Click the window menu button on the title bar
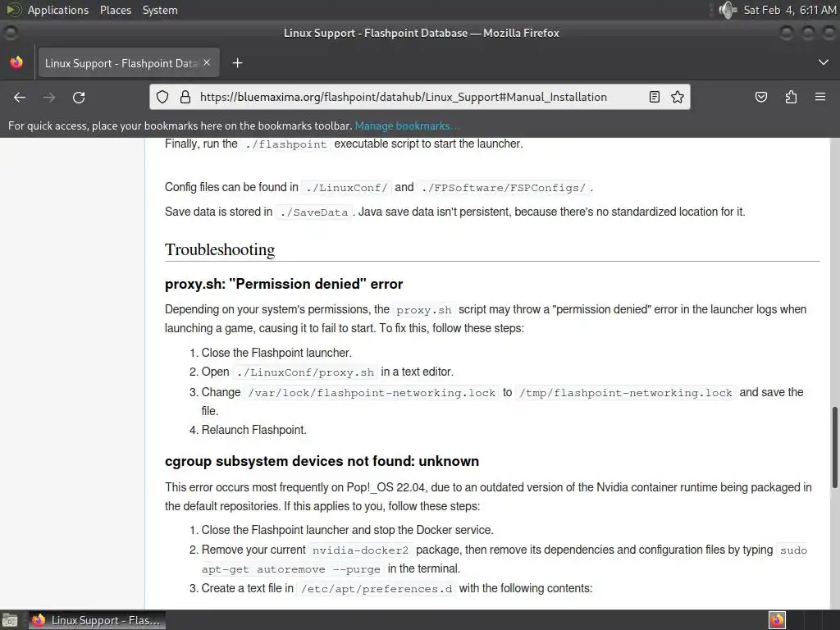 [x=10, y=33]
